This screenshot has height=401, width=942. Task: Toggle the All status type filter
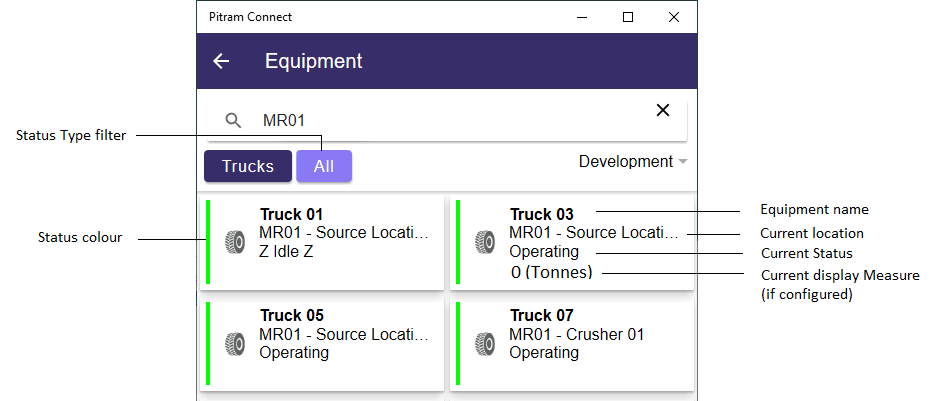coord(324,166)
